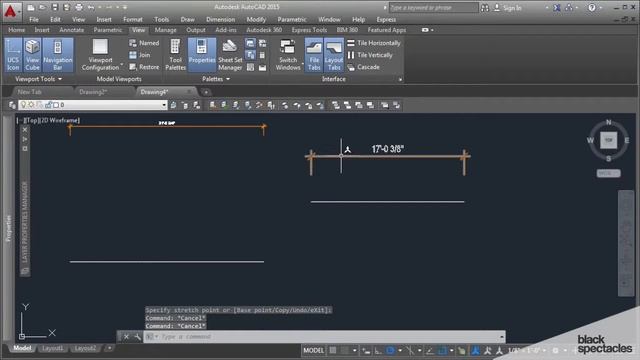Close the Layer Properties Manager palette
Image resolution: width=640 pixels, height=360 pixels.
(24, 130)
